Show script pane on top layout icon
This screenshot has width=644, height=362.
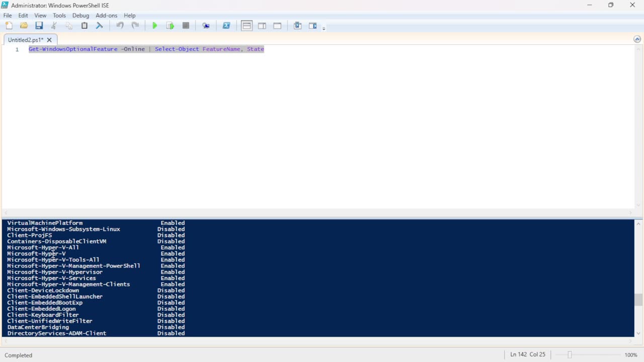tap(247, 26)
